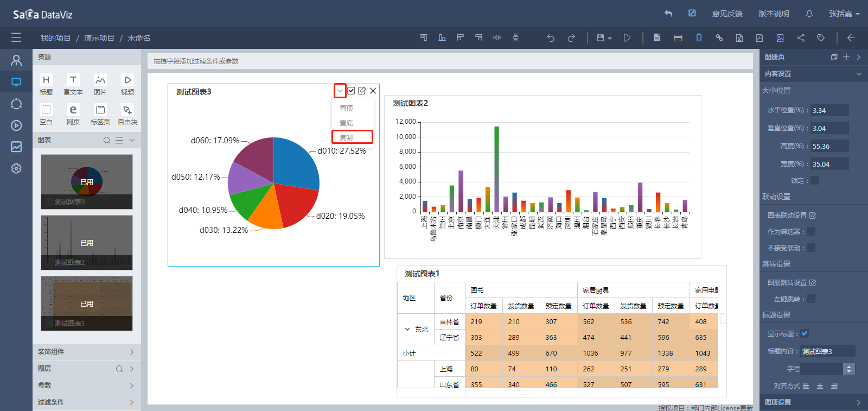Export to Excel icon

[x=739, y=38]
